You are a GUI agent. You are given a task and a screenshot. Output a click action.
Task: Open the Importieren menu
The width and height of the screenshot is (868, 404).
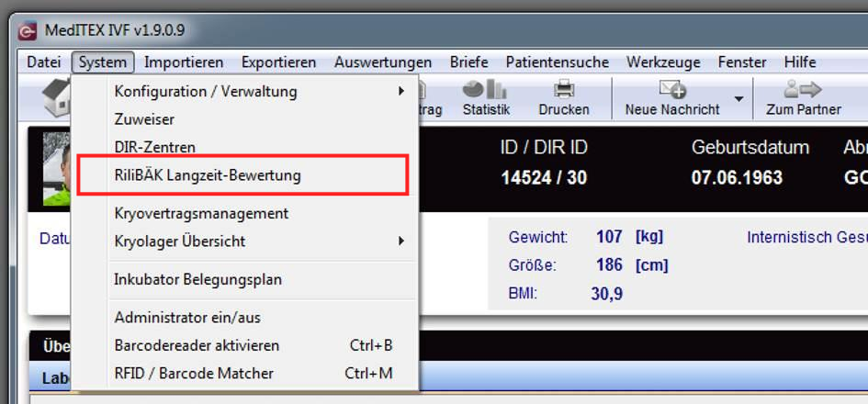coord(184,62)
